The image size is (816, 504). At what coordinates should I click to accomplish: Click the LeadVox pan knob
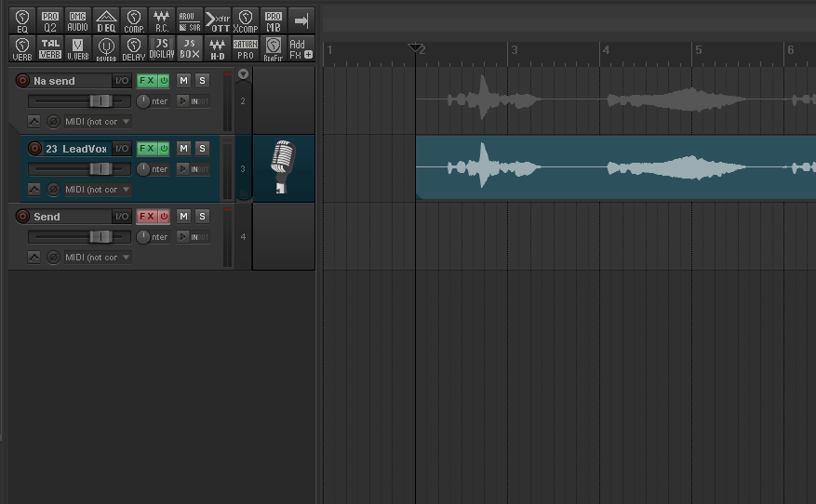pos(142,169)
